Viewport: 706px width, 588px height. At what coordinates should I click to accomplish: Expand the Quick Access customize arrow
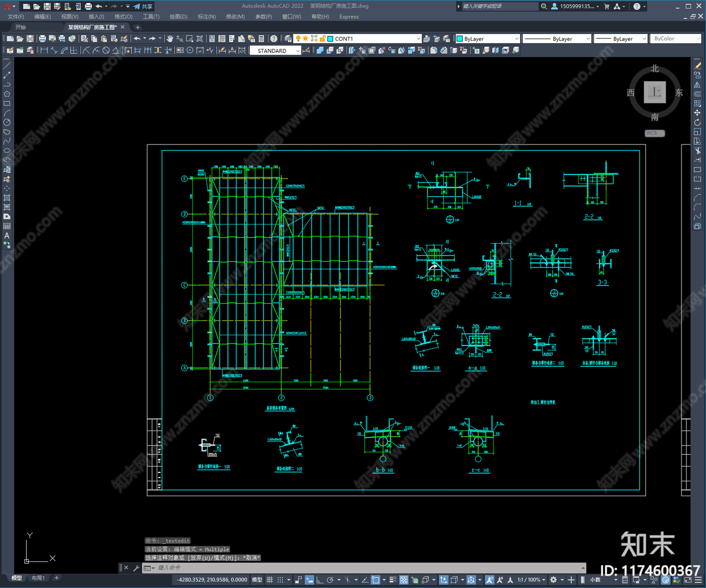click(x=128, y=6)
